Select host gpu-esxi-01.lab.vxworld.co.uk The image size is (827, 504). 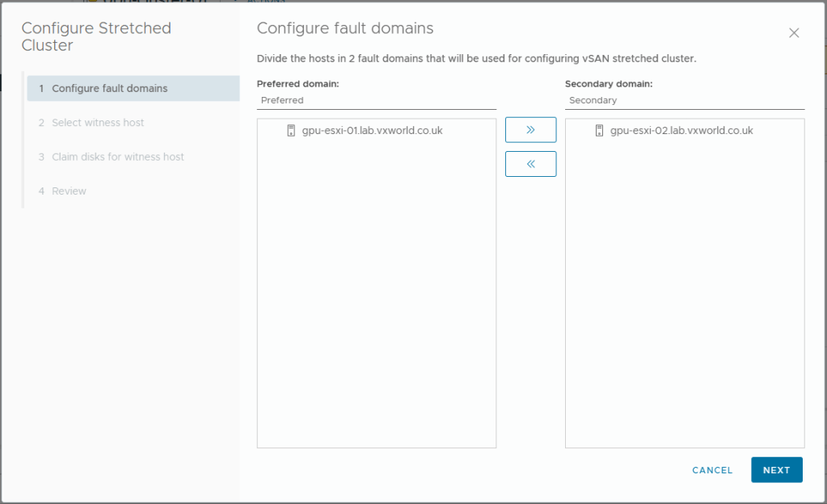378,131
